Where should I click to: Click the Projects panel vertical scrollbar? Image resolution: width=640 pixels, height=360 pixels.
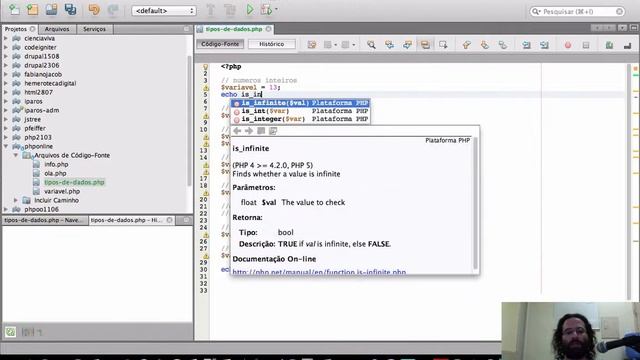[x=189, y=121]
